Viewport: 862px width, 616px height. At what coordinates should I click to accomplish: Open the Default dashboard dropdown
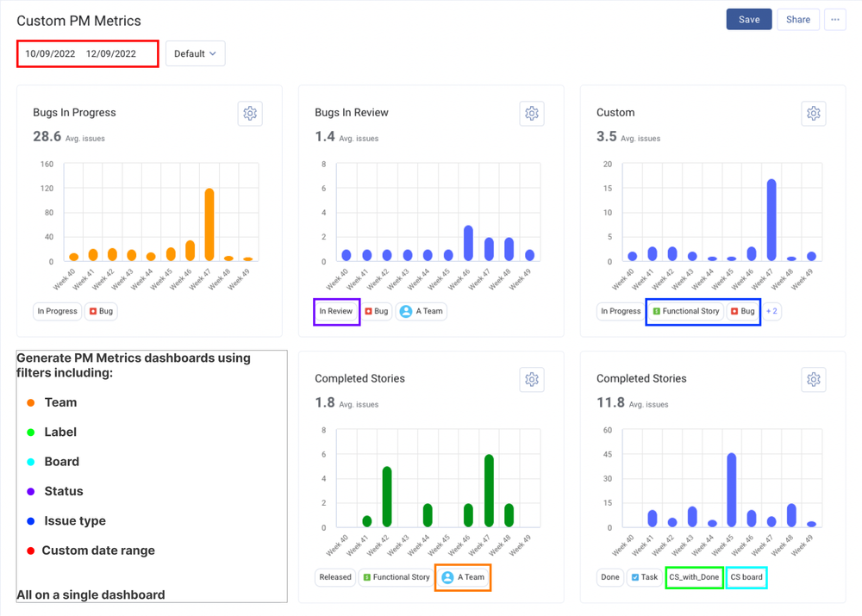[x=196, y=53]
